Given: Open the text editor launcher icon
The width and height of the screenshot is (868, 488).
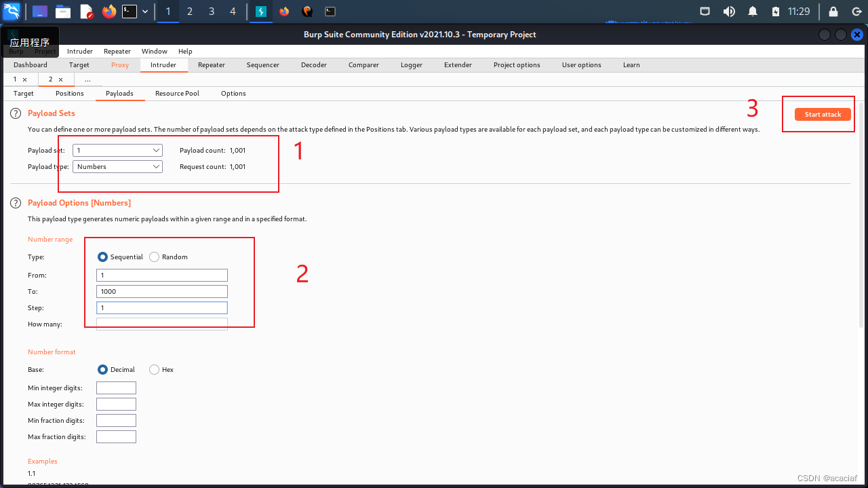Looking at the screenshot, I should [86, 12].
